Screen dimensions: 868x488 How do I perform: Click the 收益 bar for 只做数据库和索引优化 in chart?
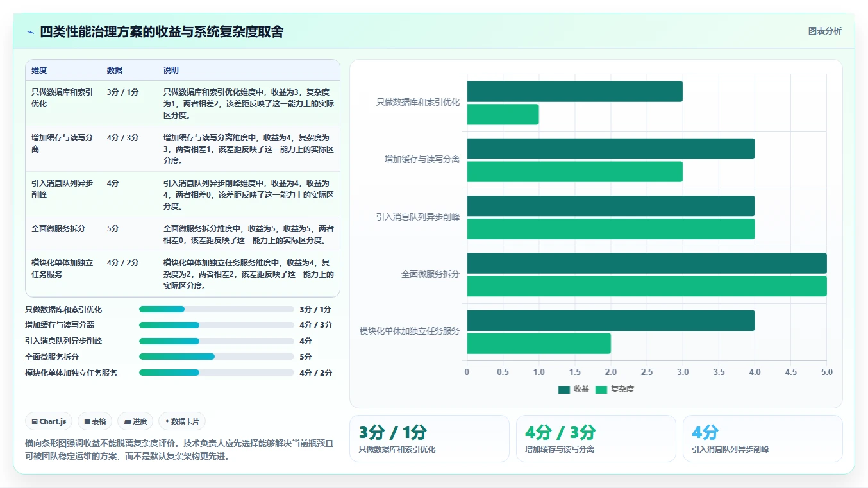574,92
